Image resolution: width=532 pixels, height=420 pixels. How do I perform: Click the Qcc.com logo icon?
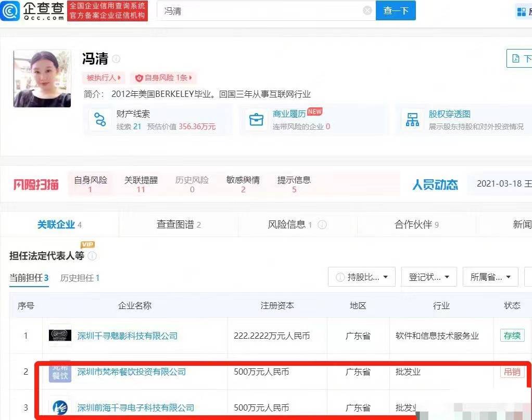pyautogui.click(x=10, y=10)
